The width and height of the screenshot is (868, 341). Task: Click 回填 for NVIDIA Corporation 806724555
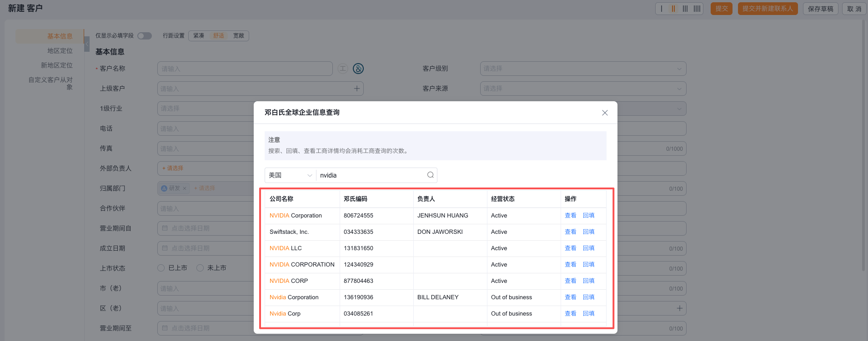click(x=588, y=216)
